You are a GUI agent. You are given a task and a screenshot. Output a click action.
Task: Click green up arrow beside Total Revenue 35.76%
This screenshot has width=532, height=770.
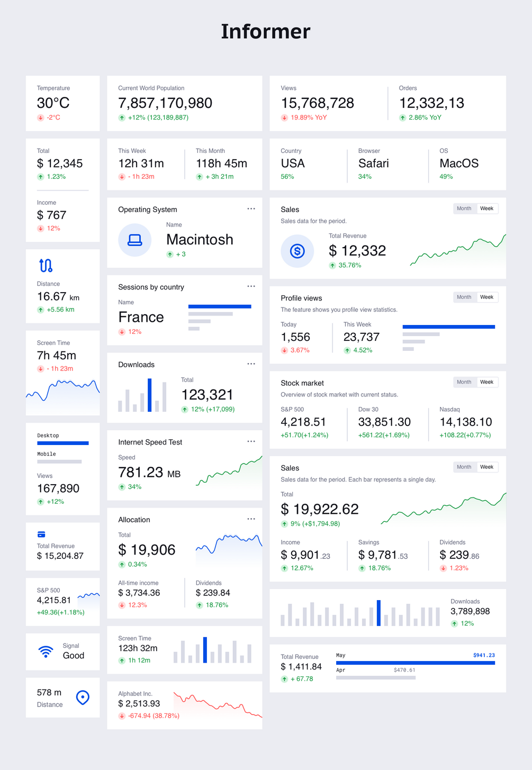click(x=332, y=266)
